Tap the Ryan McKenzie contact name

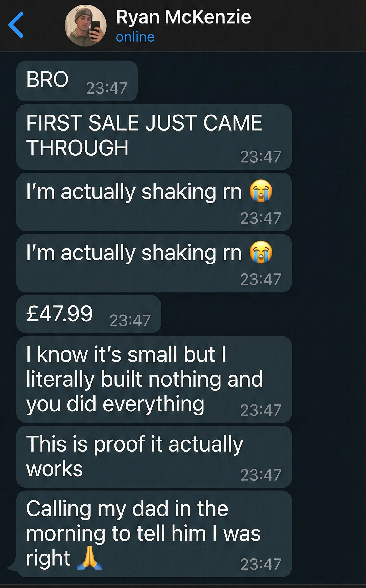[x=183, y=17]
